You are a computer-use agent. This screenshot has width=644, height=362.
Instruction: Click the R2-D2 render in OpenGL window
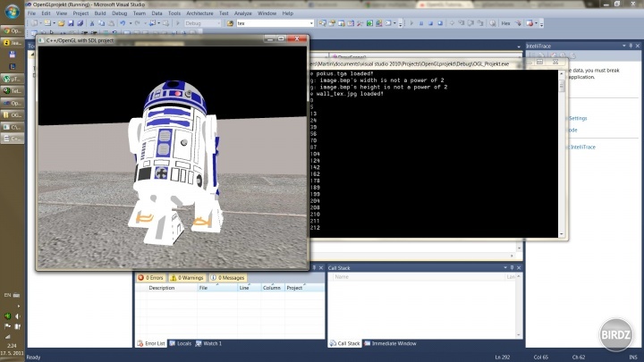click(x=176, y=162)
